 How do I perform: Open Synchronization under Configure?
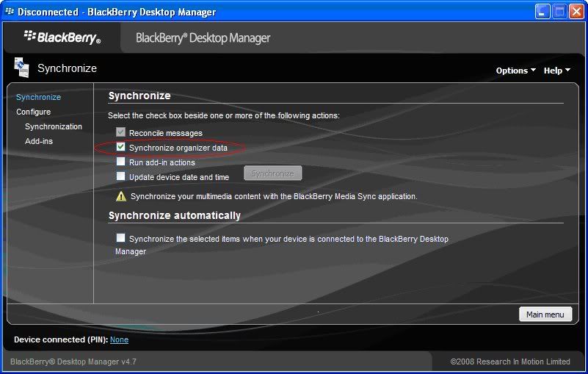click(x=54, y=126)
